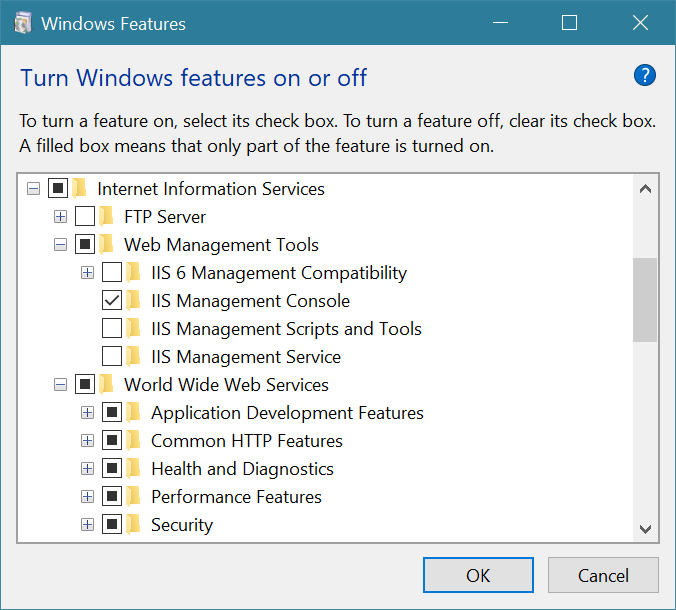The height and width of the screenshot is (610, 676).
Task: Check the FTP Server checkbox
Action: (85, 217)
